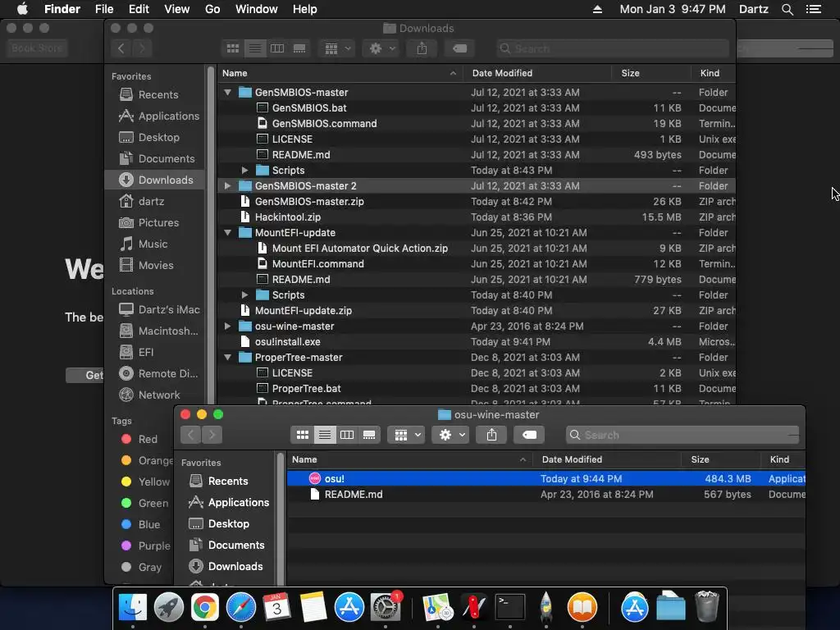Expand the Scripts folder under MountEFI-update

pos(244,295)
